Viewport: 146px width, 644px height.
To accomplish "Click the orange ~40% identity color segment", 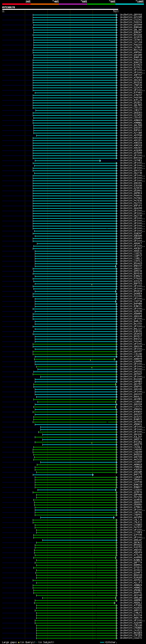I will point(45,4).
